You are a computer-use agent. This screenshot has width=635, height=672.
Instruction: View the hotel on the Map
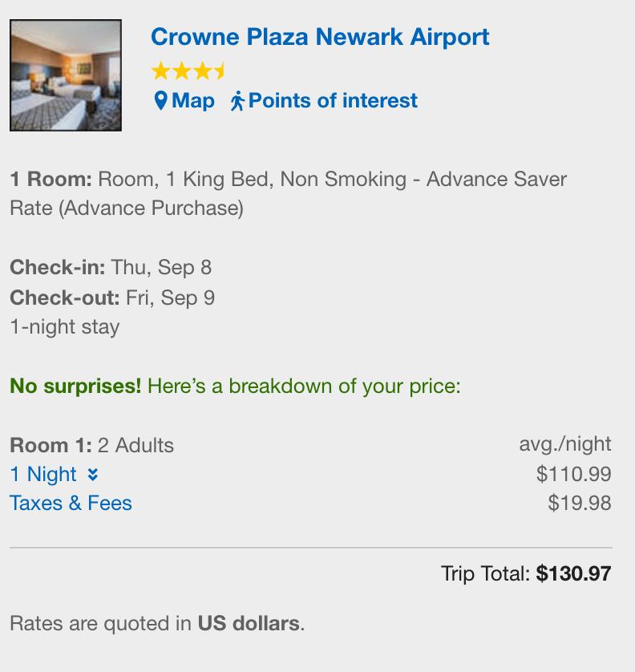pyautogui.click(x=192, y=100)
